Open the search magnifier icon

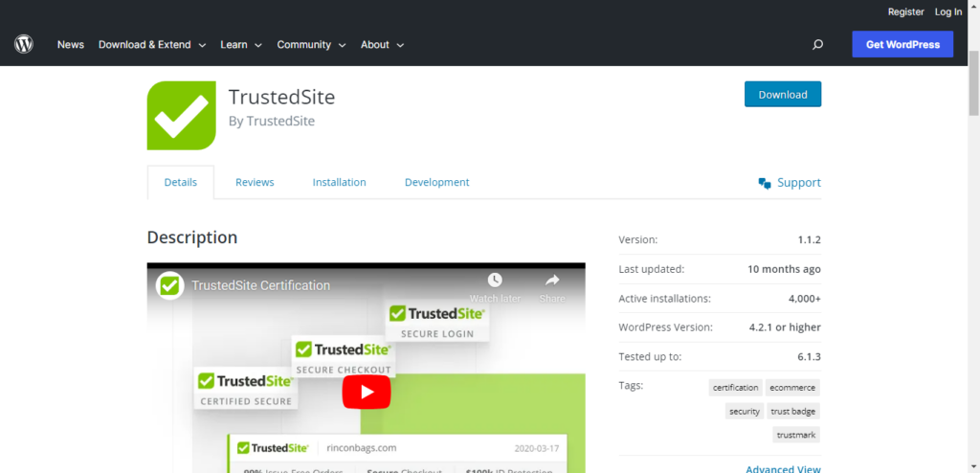[x=817, y=44]
